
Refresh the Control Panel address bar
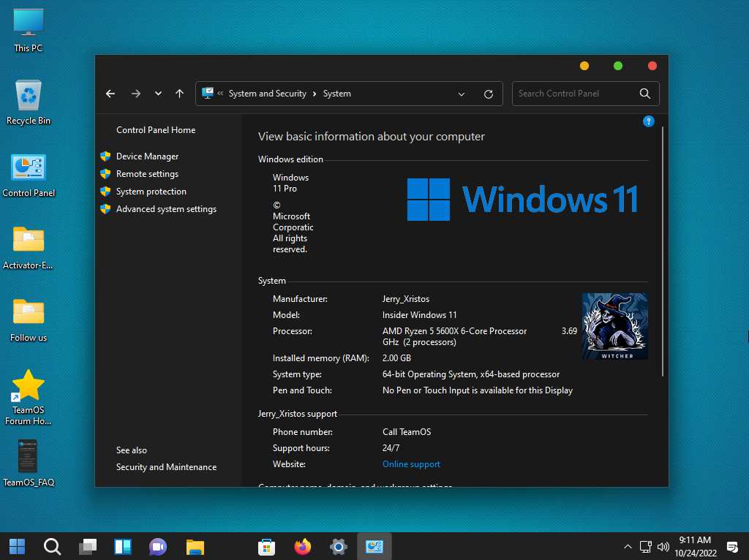coord(489,94)
